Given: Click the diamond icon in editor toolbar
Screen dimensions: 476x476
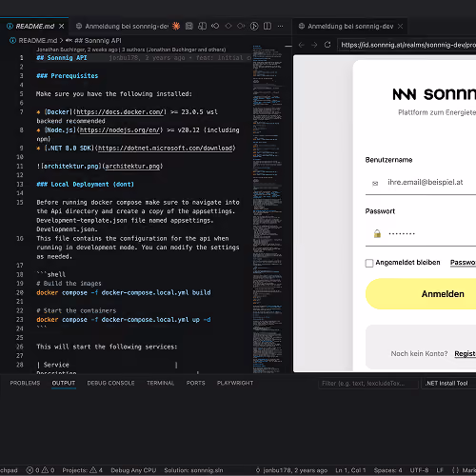Looking at the screenshot, I should (228, 26).
